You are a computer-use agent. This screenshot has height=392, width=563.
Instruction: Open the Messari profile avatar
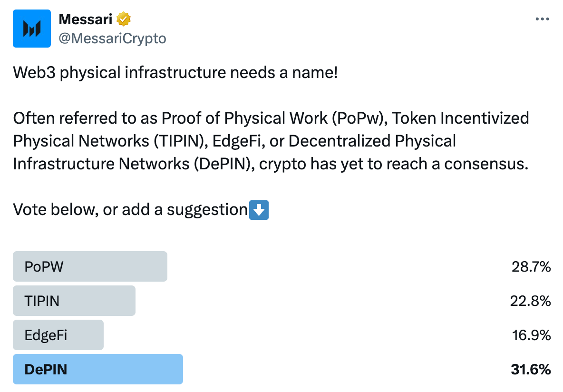pos(31,29)
